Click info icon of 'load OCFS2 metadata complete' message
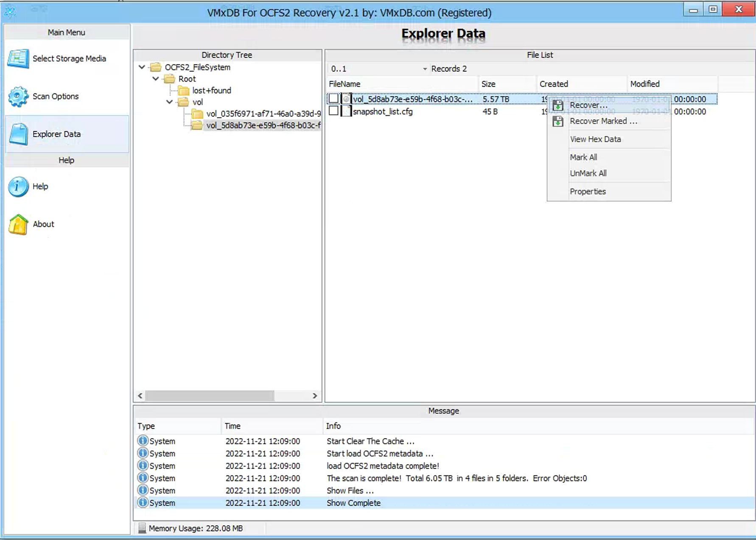 click(143, 465)
